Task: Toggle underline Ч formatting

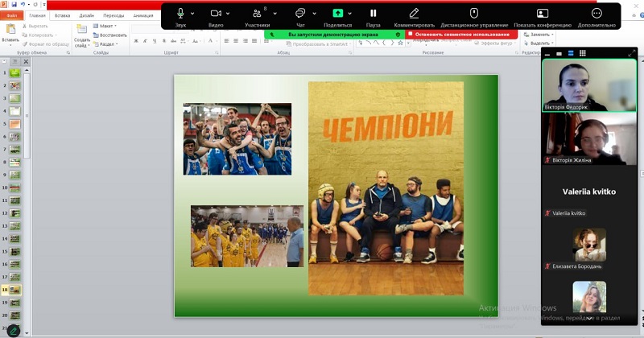Action: click(x=155, y=41)
